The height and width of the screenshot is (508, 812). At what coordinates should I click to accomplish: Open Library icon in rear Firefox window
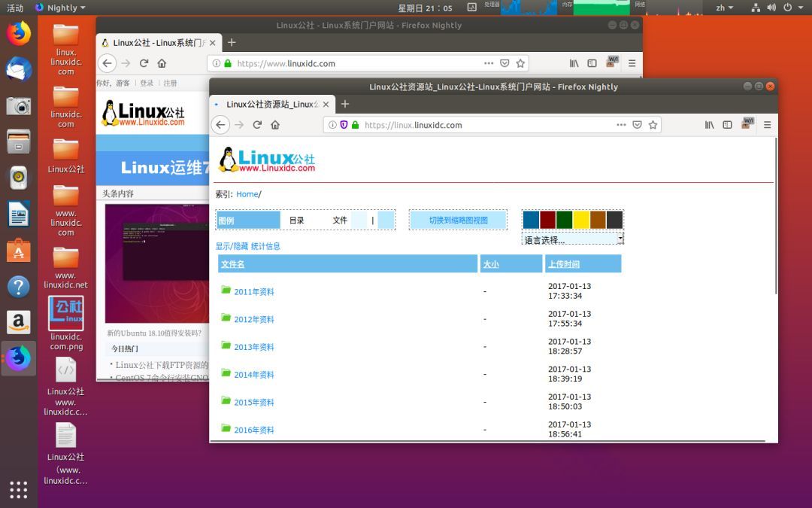pyautogui.click(x=574, y=63)
